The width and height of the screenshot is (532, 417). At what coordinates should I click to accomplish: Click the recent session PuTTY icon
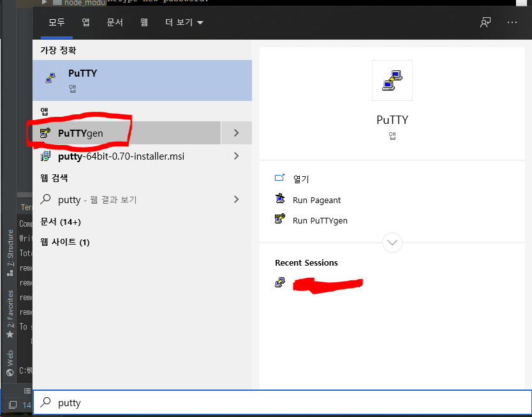[280, 282]
